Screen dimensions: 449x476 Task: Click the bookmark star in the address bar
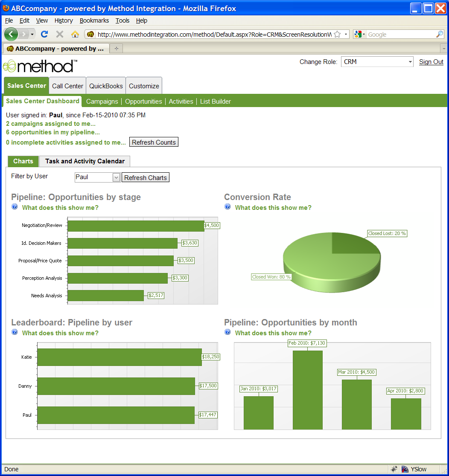(337, 34)
